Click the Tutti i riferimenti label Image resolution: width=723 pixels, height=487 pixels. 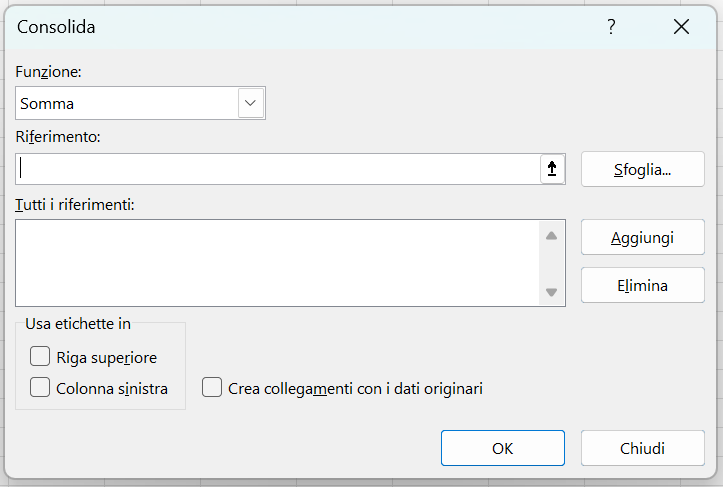point(75,204)
